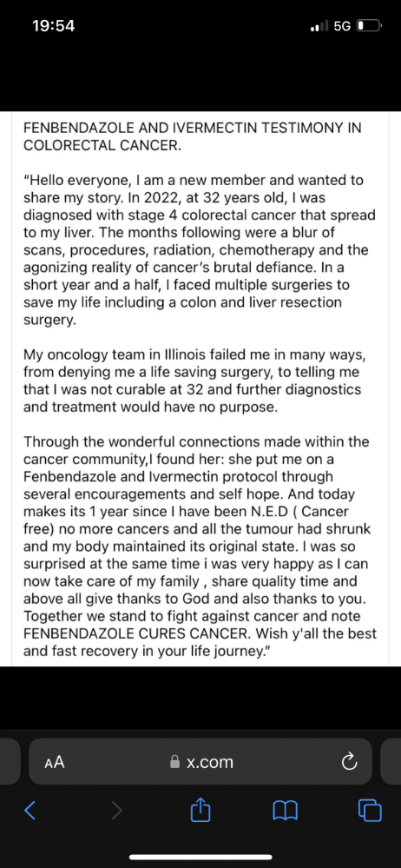Tap the "Hello everyone" opening paragraph
This screenshot has height=868, width=401.
pos(199,249)
